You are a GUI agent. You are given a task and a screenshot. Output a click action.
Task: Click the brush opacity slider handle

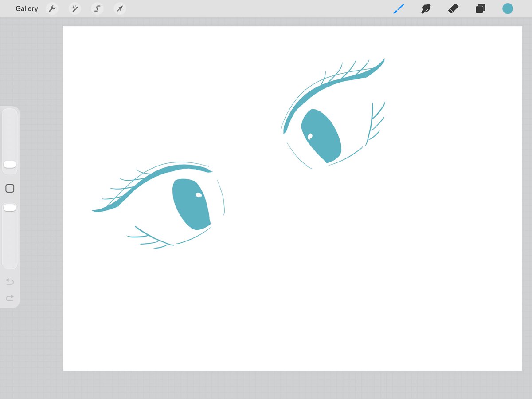10,208
